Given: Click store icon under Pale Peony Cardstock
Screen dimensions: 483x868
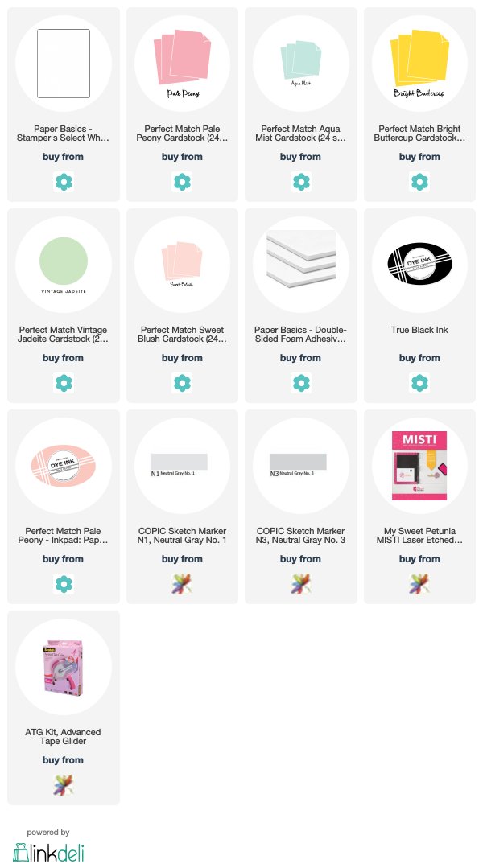Looking at the screenshot, I should (182, 182).
